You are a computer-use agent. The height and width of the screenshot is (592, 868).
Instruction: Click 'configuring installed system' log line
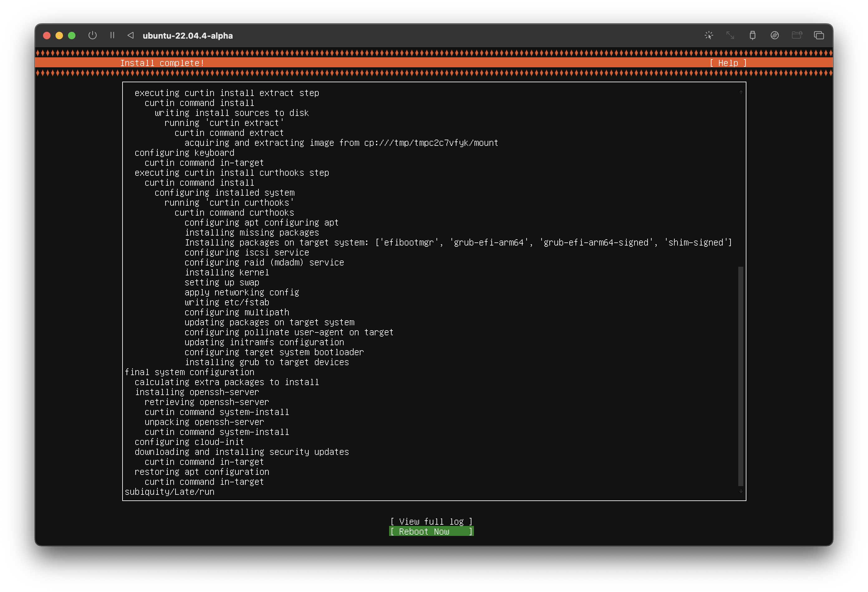click(x=224, y=193)
